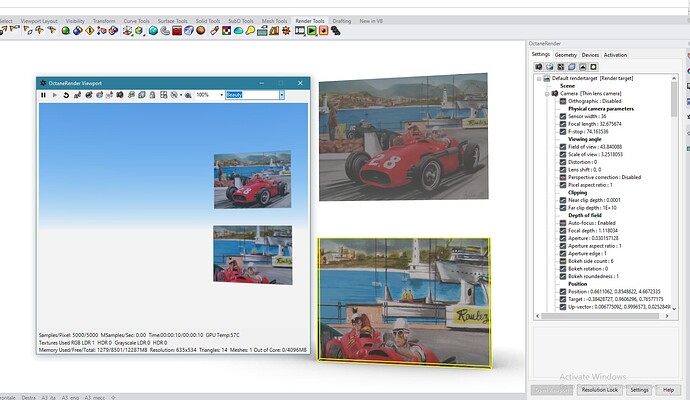
Task: Click the play button in OctaneRender Viewport
Action: [54, 95]
